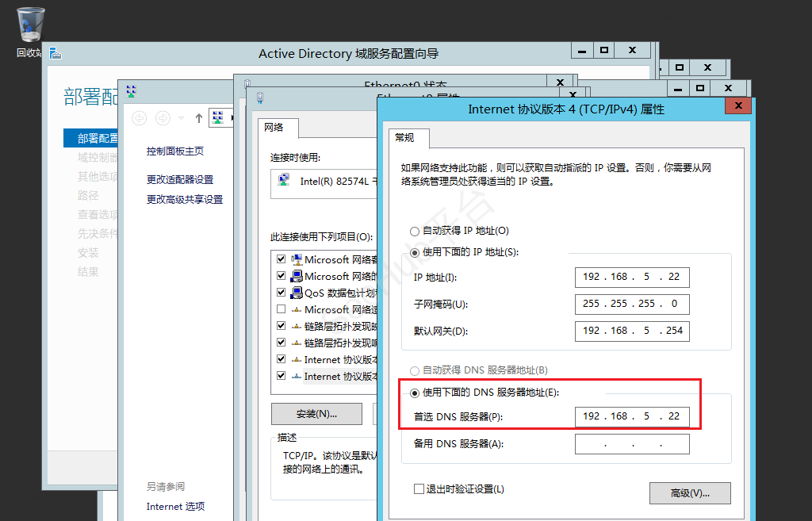Click the Intel 82574L adapter icon

click(284, 181)
